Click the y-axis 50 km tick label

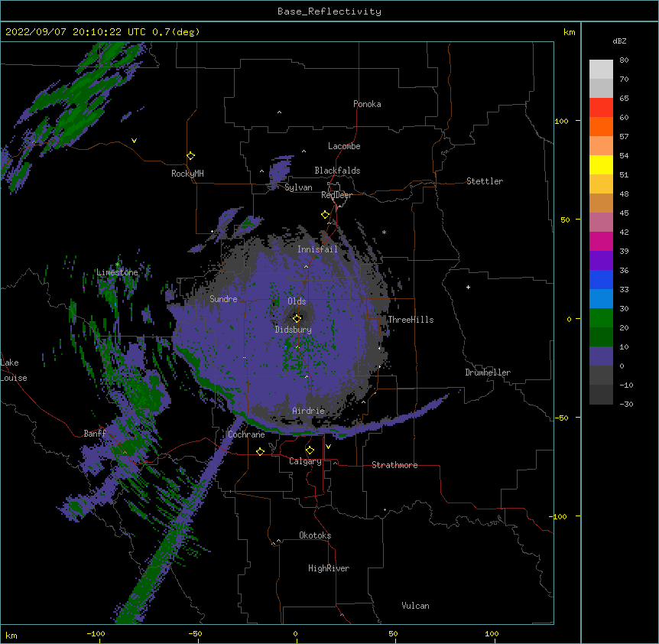565,220
